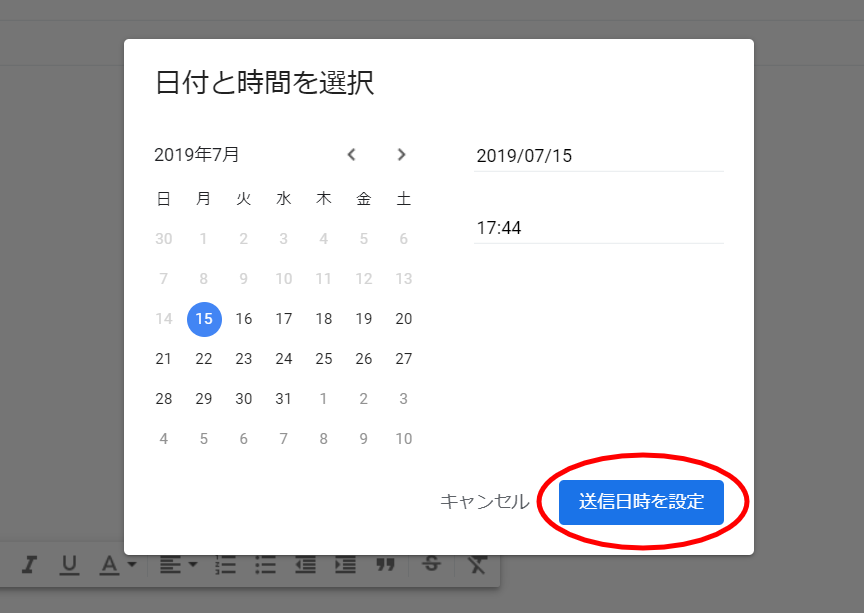Viewport: 864px width, 613px height.
Task: Click the italic formatting icon
Action: pyautogui.click(x=29, y=564)
